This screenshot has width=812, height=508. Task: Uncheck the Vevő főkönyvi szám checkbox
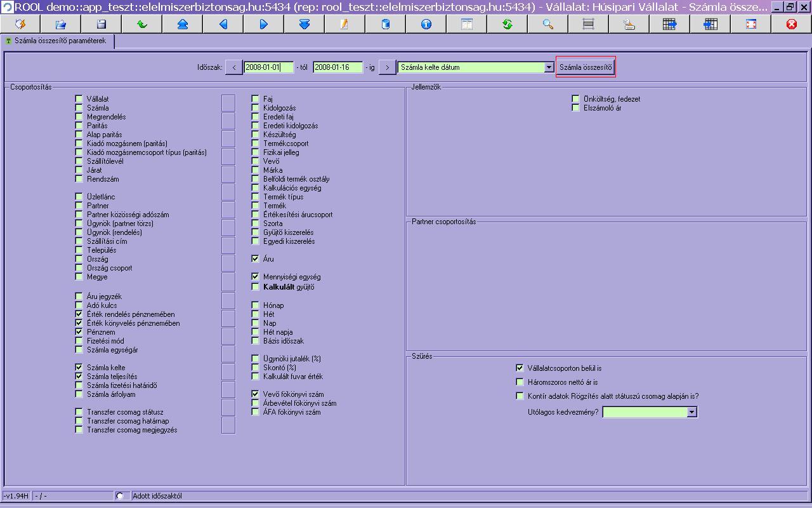[255, 394]
